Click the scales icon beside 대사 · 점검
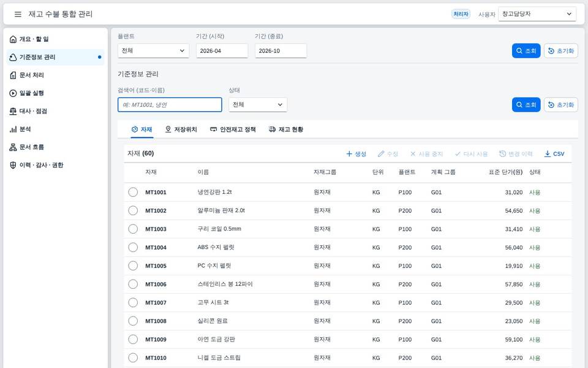 click(13, 111)
